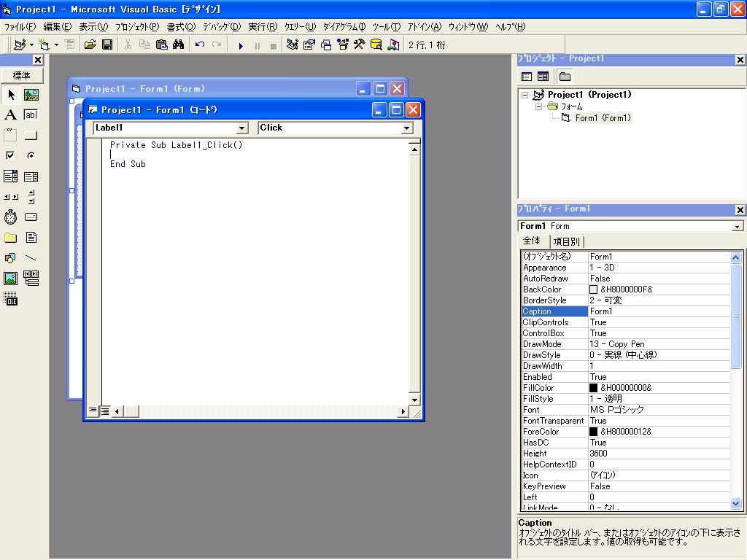This screenshot has height=560, width=747.
Task: Open the Form Layout window icon
Action: point(326,44)
